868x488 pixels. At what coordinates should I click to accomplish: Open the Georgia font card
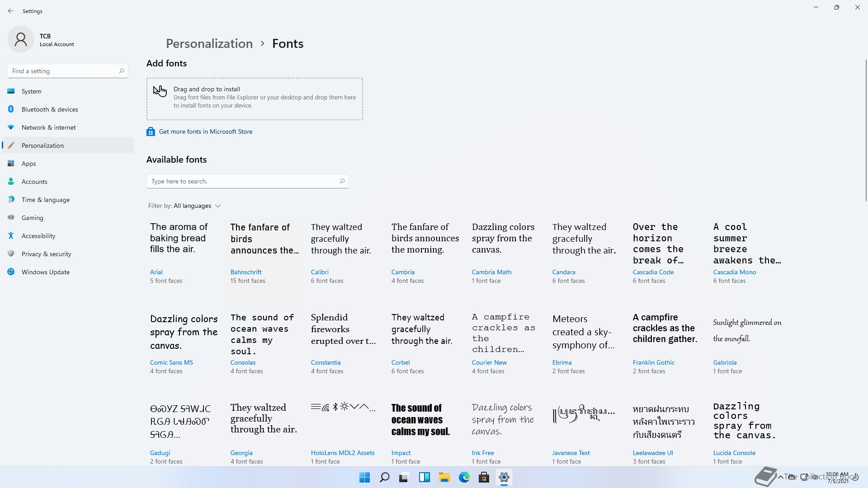point(264,433)
